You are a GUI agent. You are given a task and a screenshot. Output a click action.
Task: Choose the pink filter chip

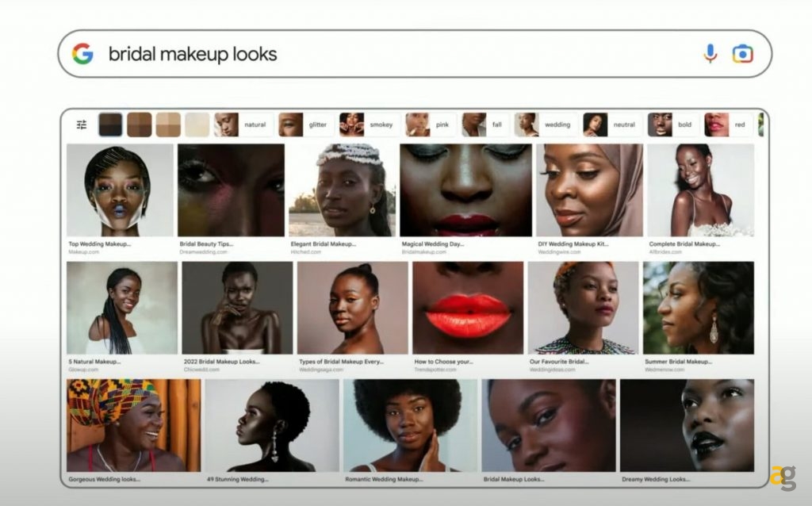click(430, 125)
